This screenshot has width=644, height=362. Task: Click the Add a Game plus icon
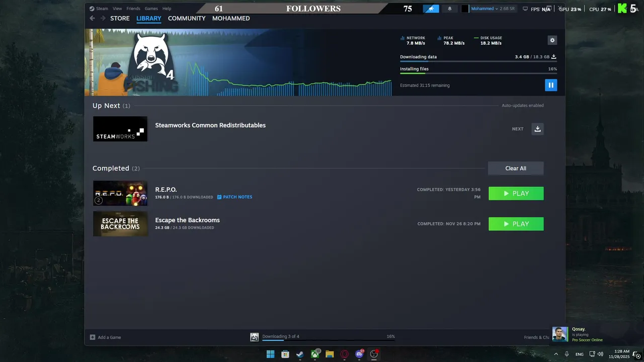(93, 337)
